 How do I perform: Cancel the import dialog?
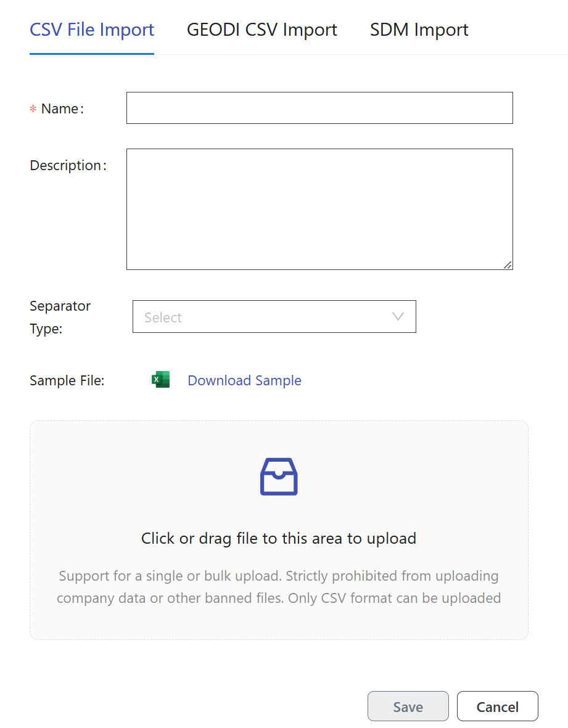click(497, 706)
